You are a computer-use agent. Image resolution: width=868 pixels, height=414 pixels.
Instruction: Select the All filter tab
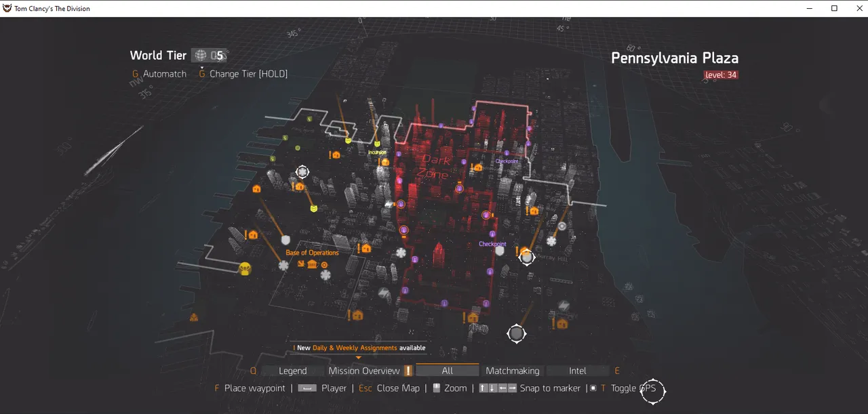pos(448,371)
